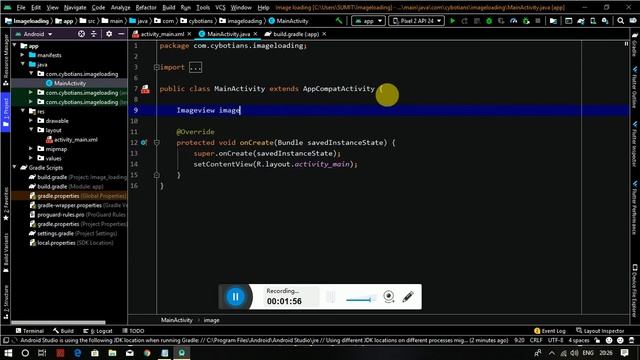Close the MainActivity.java tab
The height and width of the screenshot is (360, 640).
click(x=256, y=34)
